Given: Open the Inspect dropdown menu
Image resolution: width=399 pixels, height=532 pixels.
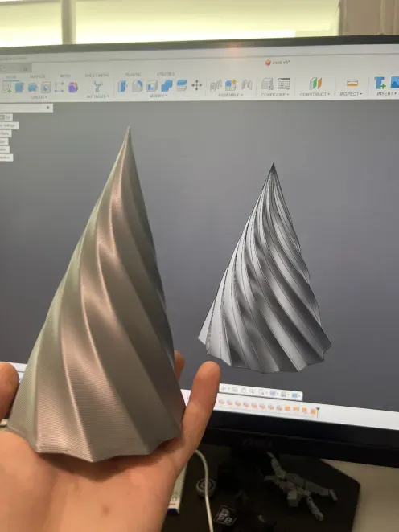Looking at the screenshot, I should 351,94.
